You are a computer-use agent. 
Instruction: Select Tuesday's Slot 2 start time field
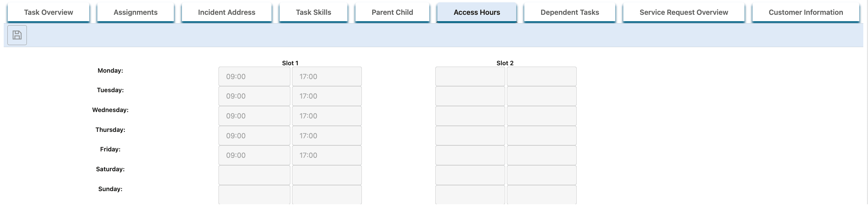tap(470, 96)
